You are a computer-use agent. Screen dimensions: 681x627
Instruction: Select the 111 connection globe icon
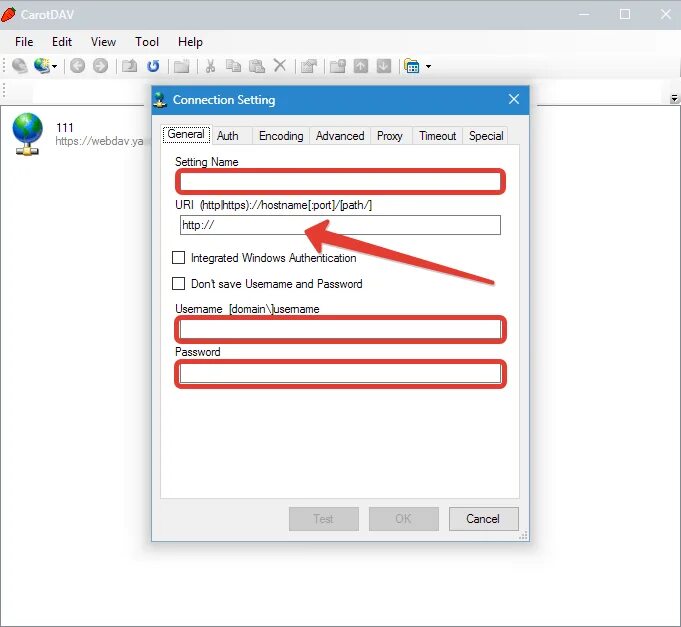27,134
